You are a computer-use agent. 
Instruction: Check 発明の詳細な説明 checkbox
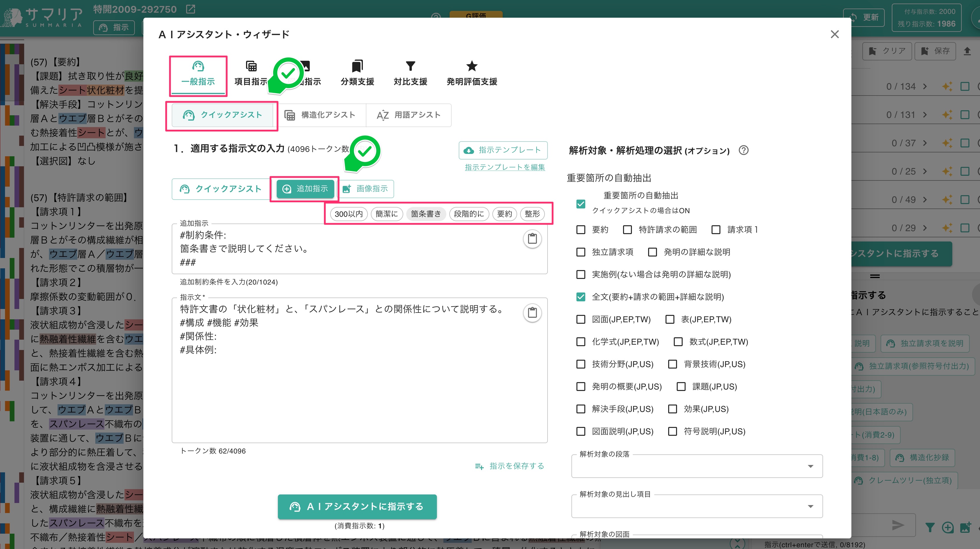(x=653, y=252)
